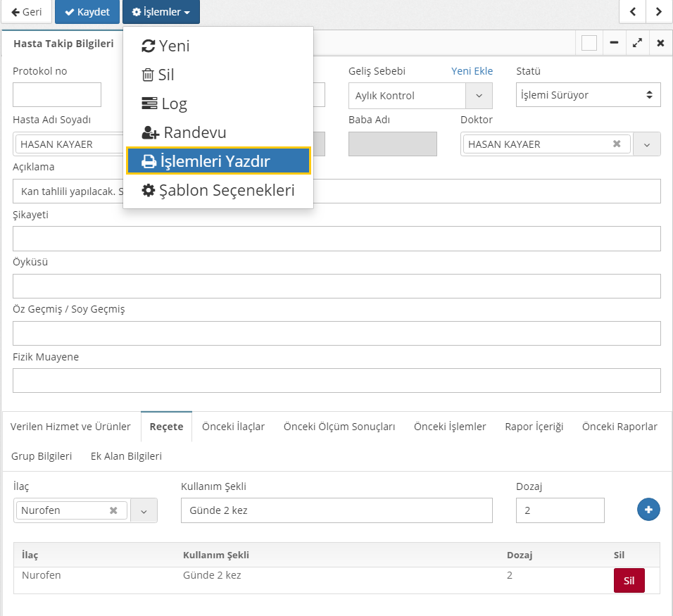Open the İlaç dropdown arrow
This screenshot has height=616, width=673.
(x=144, y=510)
